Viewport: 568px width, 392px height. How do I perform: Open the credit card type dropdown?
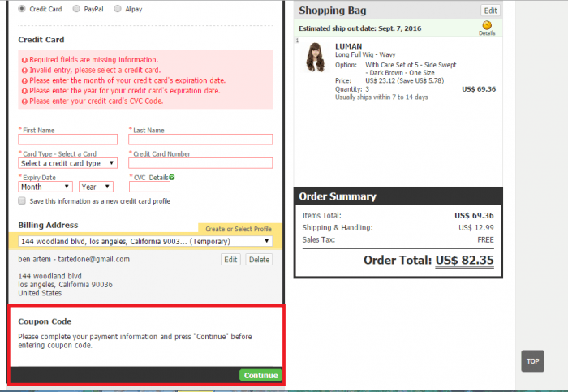click(67, 163)
